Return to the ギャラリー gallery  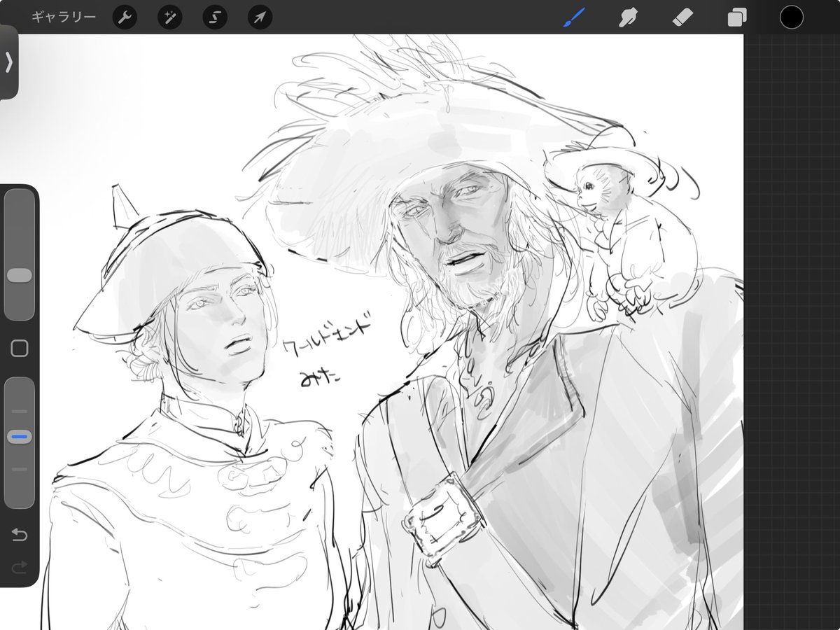click(x=64, y=17)
